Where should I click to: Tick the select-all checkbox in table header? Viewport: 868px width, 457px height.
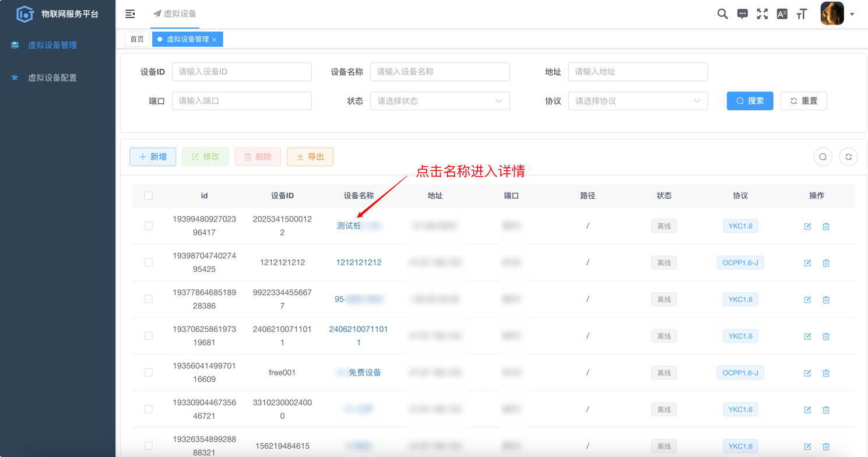pos(149,196)
